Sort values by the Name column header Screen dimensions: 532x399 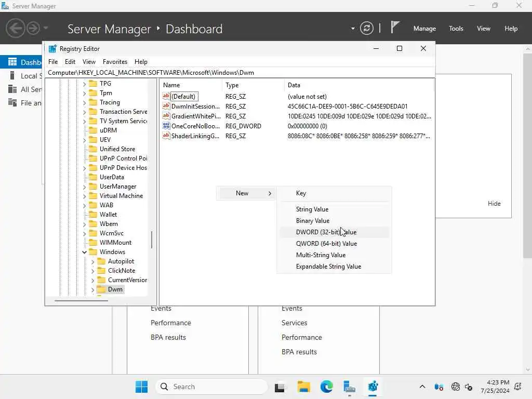[x=192, y=85]
